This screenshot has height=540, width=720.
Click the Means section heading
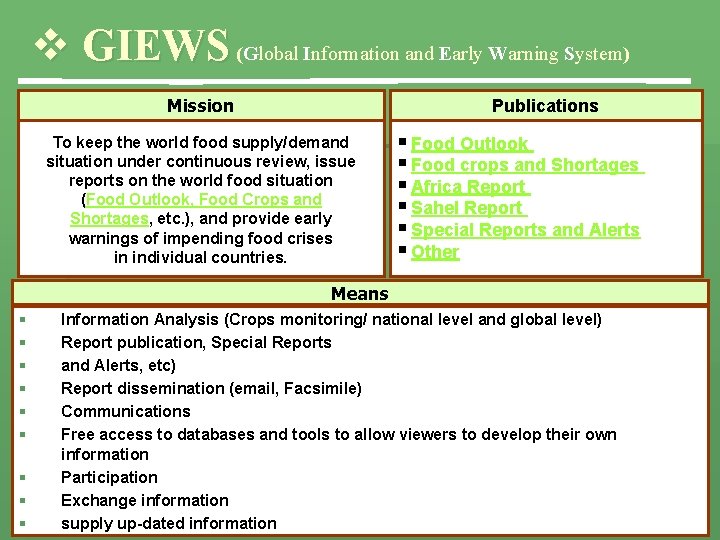click(360, 293)
